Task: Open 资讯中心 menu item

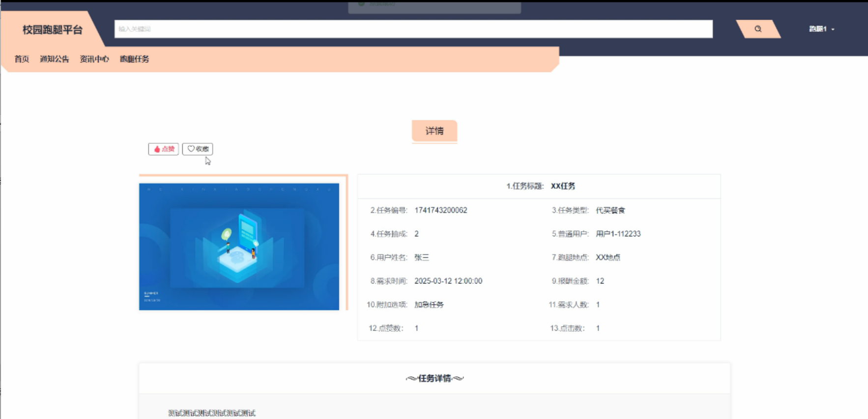Action: (94, 59)
